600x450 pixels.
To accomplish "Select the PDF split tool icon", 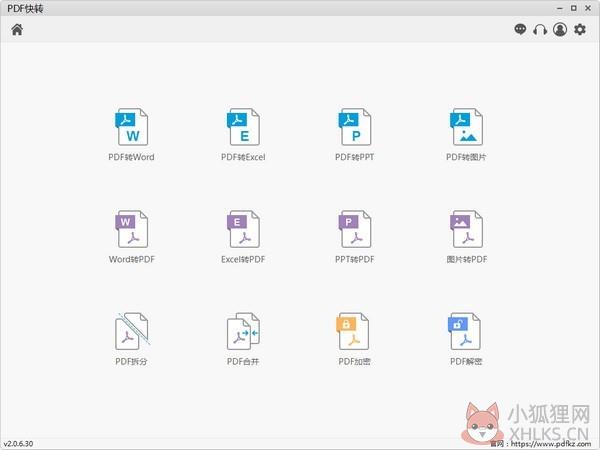I will point(132,331).
